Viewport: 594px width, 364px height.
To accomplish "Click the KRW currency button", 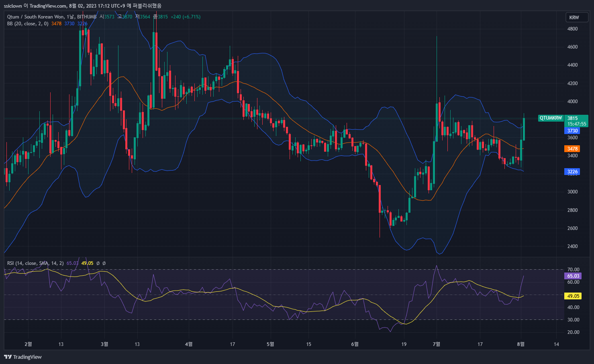I will (x=577, y=17).
